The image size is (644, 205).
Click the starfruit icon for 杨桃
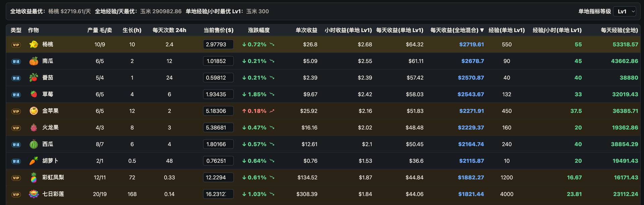pos(34,44)
